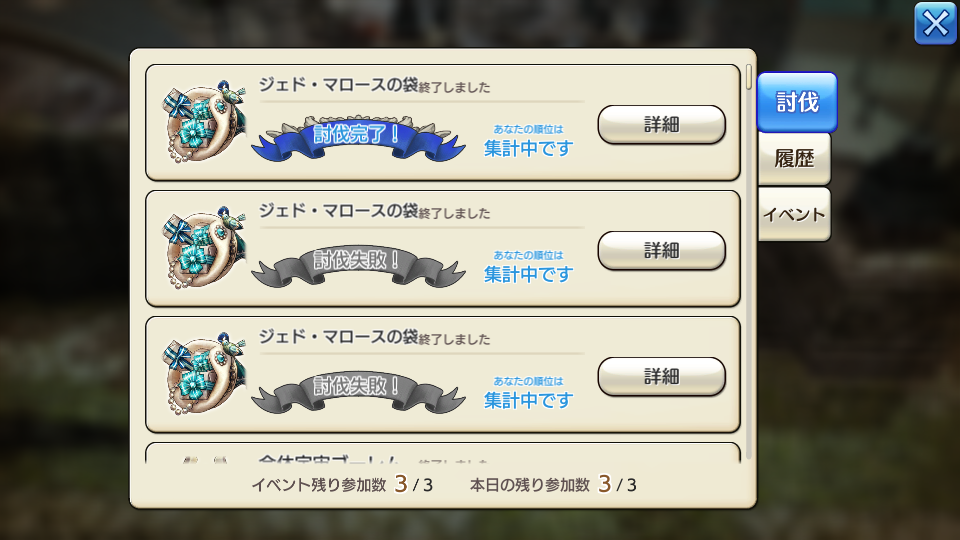The image size is (960, 540).
Task: Switch to the 履歴 tab
Action: [794, 159]
